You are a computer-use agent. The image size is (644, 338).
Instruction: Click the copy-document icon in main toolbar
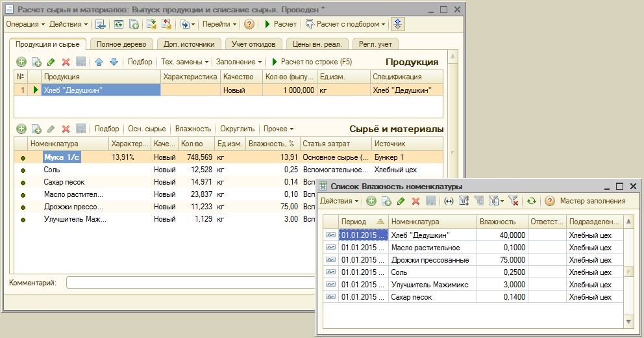point(134,24)
